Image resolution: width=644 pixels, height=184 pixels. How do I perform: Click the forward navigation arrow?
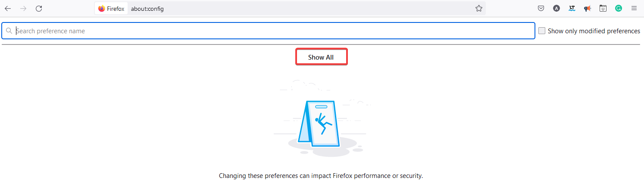[23, 9]
